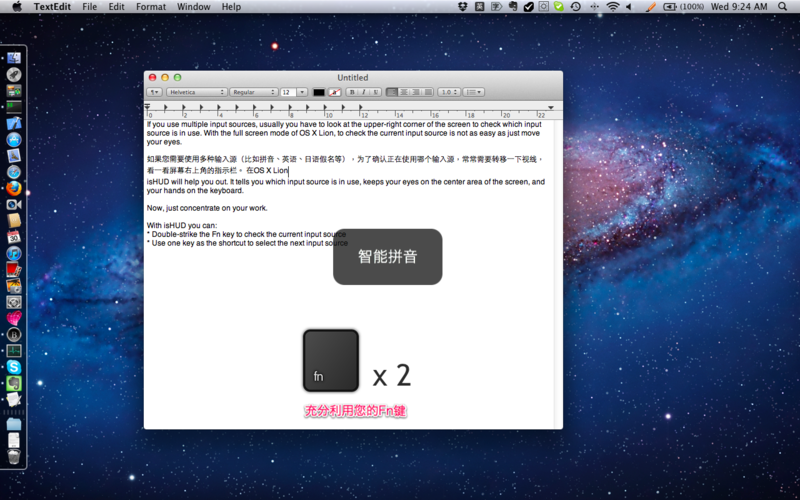Open the Regular typeface dropdown
800x500 pixels.
tap(253, 92)
